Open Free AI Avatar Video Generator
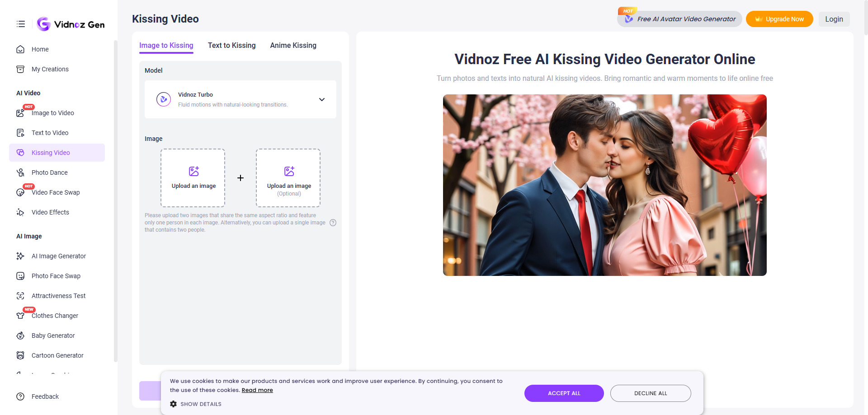Screen dimensions: 868x415 tap(679, 19)
